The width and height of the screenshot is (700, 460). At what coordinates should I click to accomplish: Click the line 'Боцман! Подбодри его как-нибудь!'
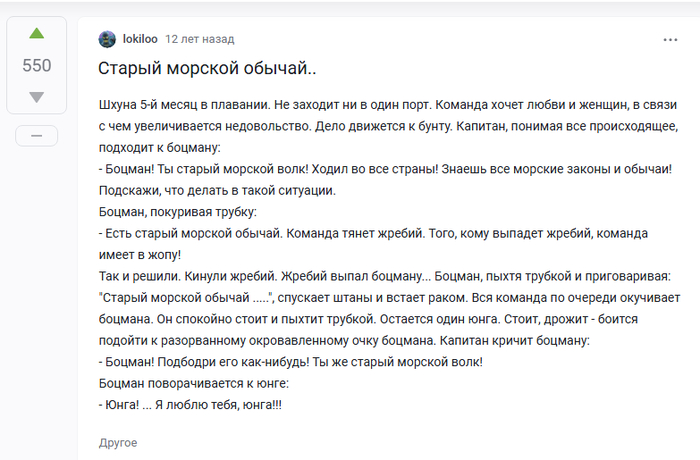point(291,362)
